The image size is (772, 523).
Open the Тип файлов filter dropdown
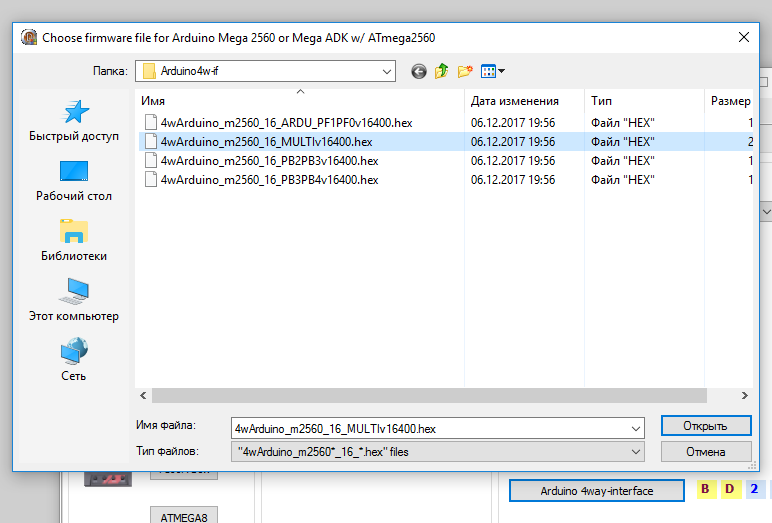tap(636, 452)
